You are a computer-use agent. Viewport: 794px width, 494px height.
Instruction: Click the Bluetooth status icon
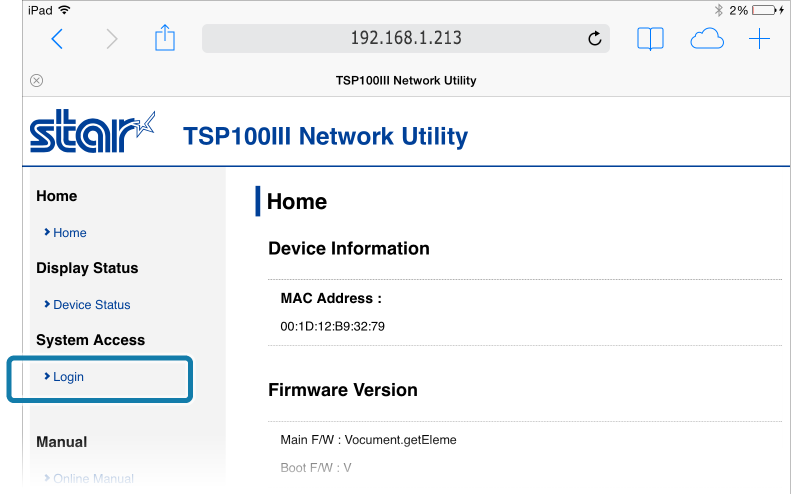coord(718,10)
